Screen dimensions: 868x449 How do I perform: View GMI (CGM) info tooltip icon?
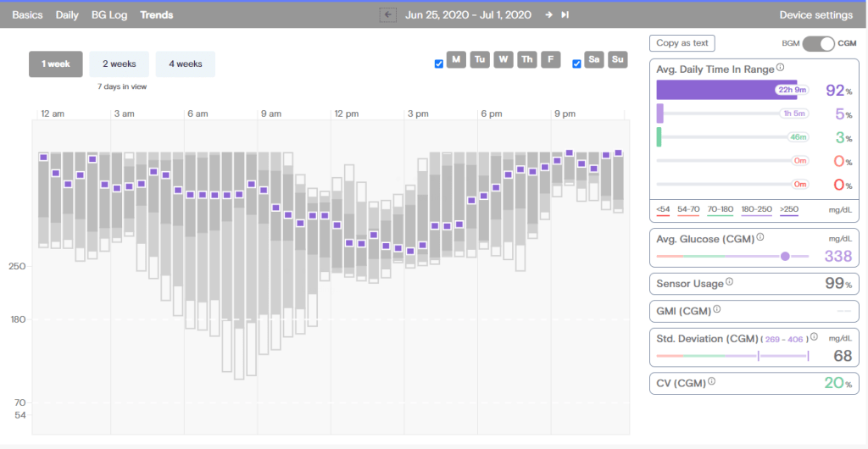(x=717, y=310)
